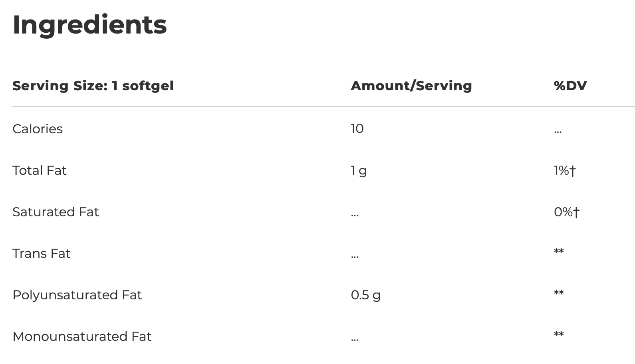The height and width of the screenshot is (364, 635).
Task: Select the Monounsaturated Fat row label
Action: tap(82, 336)
